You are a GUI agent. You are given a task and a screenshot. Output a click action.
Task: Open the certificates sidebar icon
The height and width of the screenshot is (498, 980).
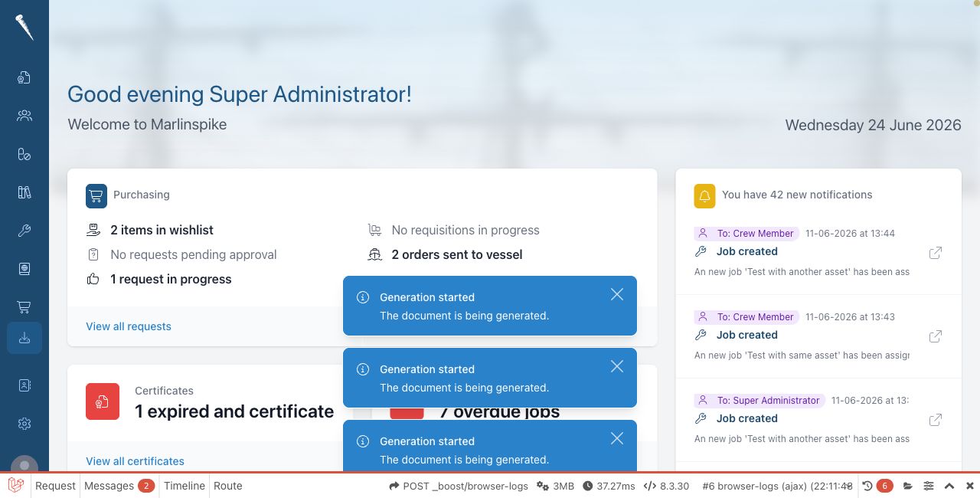click(x=24, y=77)
